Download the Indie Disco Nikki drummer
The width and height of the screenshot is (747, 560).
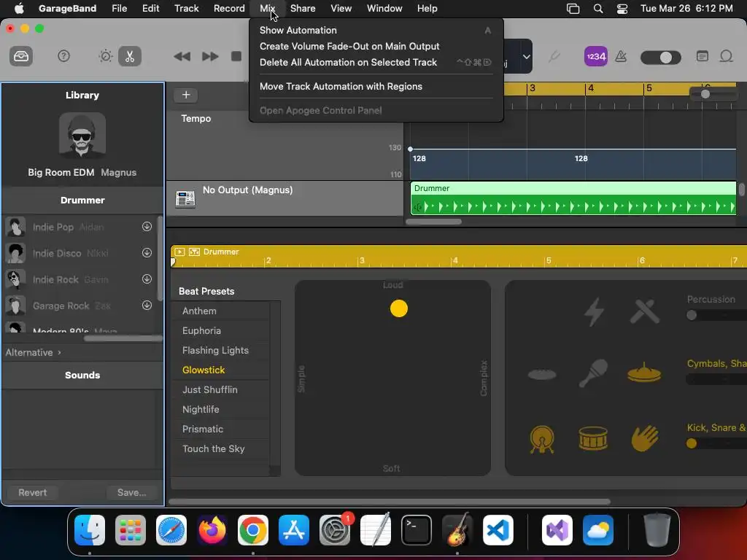147,253
